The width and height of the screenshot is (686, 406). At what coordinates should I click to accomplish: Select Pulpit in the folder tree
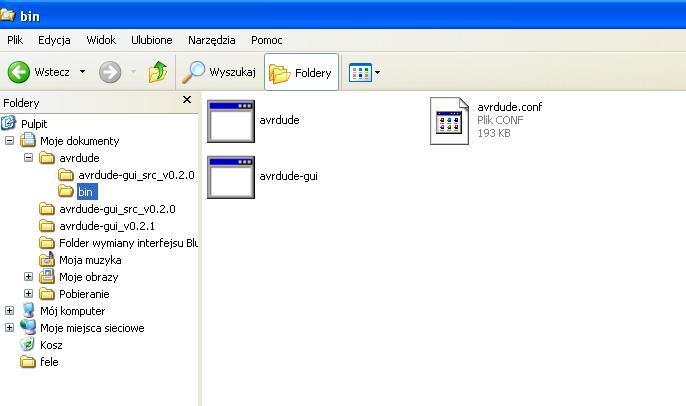click(x=34, y=124)
